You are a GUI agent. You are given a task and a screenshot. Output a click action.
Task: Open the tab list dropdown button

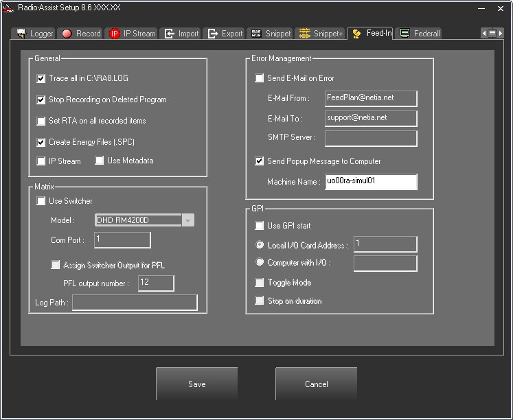(492, 33)
